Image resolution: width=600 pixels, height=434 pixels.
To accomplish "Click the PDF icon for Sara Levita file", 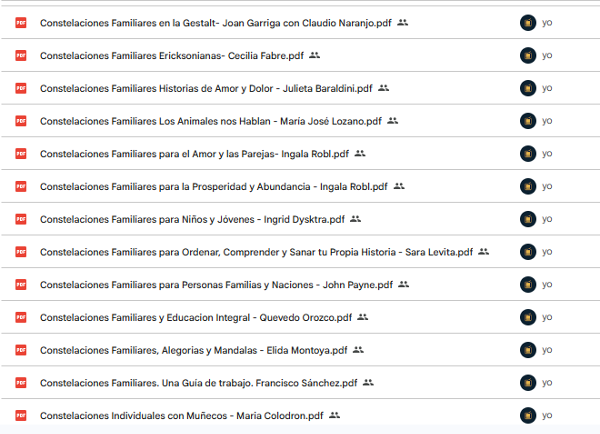I will (x=21, y=252).
